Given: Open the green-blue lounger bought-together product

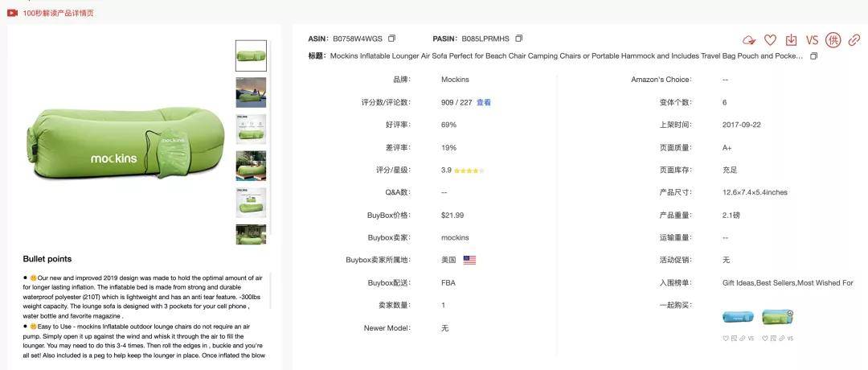Looking at the screenshot, I should coord(778,317).
